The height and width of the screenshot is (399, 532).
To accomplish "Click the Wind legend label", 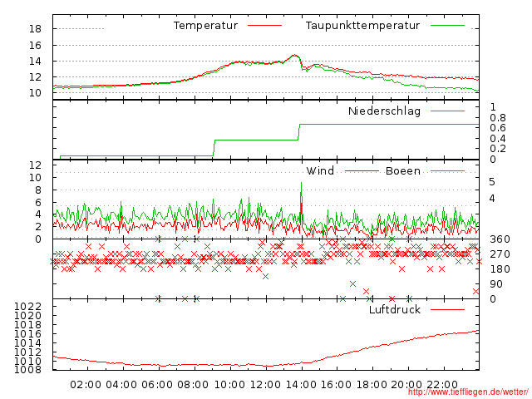I will pyautogui.click(x=320, y=170).
